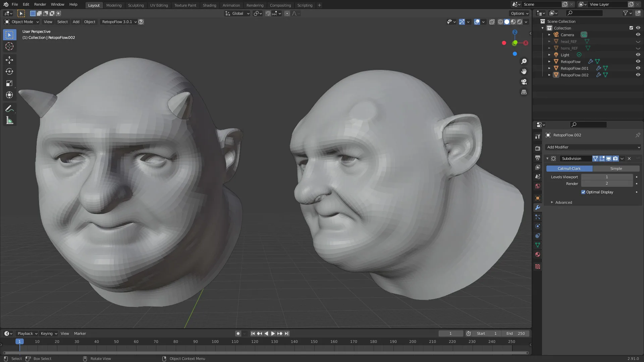Uncheck the Optimal Display checkbox
644x362 pixels.
click(x=583, y=192)
